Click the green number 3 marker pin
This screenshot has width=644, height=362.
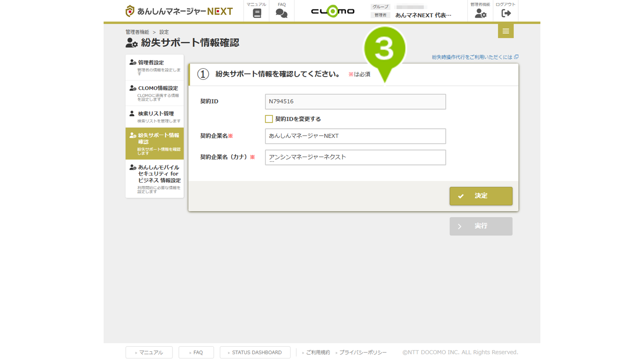coord(384,50)
